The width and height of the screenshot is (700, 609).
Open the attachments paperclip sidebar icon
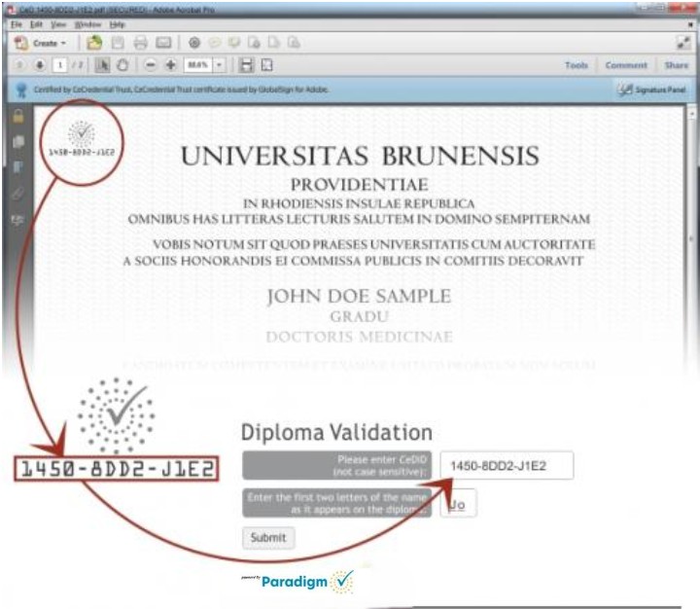[x=18, y=194]
